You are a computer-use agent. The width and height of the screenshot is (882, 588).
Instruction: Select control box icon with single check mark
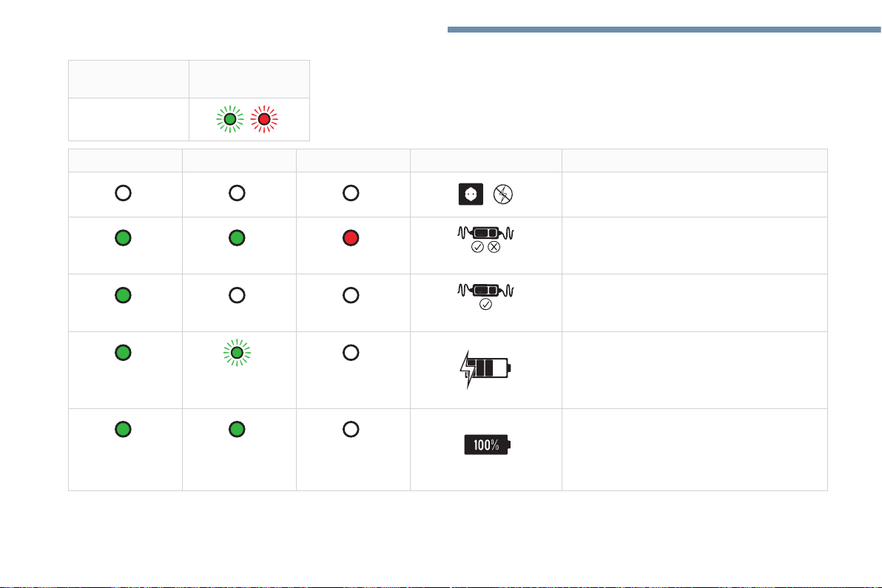[x=485, y=297]
